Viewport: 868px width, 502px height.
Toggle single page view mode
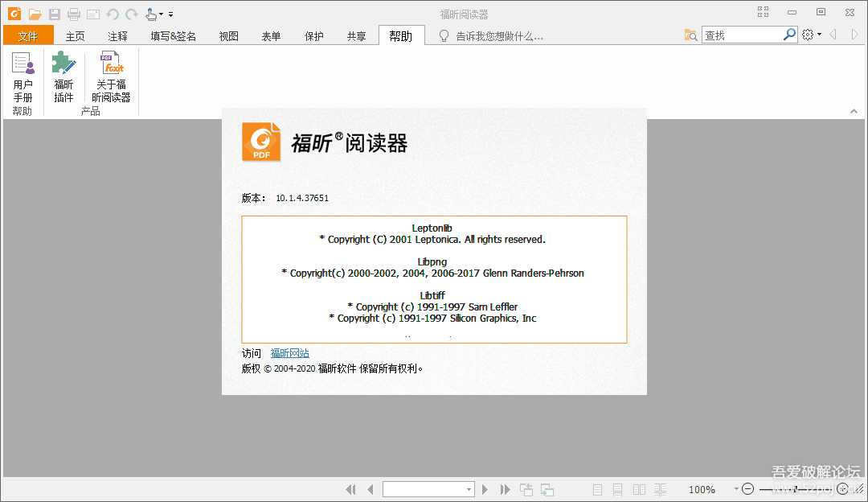click(597, 489)
